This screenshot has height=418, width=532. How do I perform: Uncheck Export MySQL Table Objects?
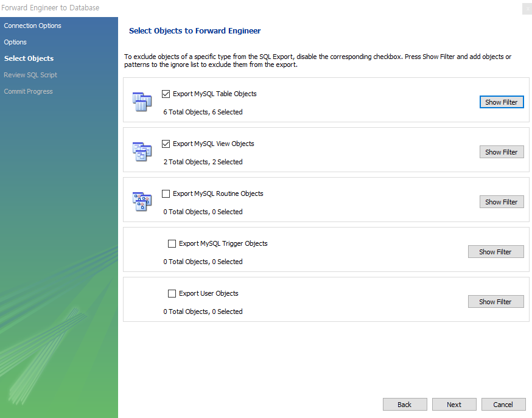[x=166, y=94]
